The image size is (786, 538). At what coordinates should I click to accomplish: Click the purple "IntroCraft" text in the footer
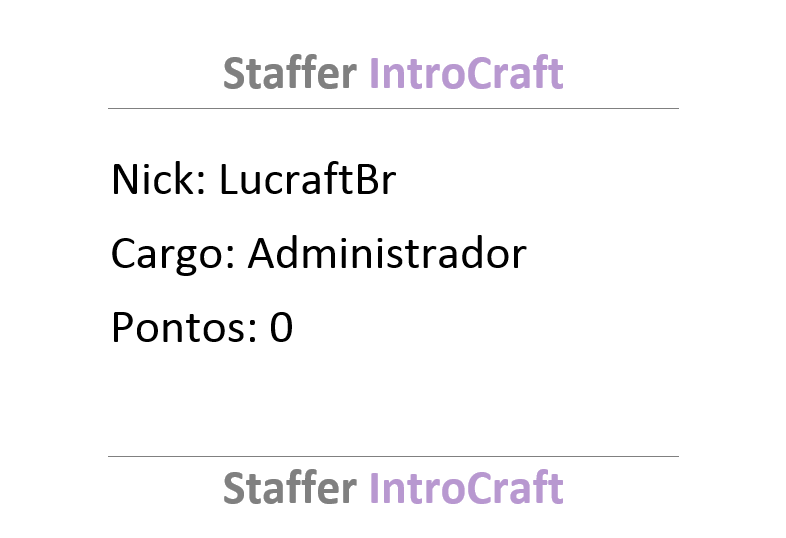tap(466, 488)
